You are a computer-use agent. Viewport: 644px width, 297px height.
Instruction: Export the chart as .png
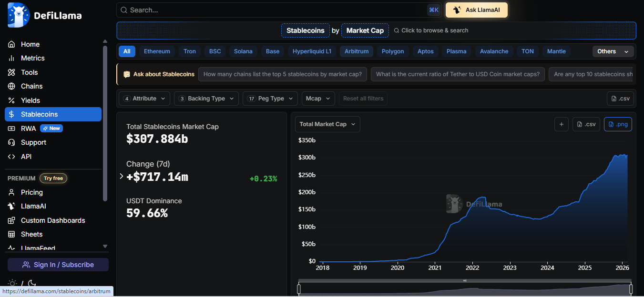(618, 124)
